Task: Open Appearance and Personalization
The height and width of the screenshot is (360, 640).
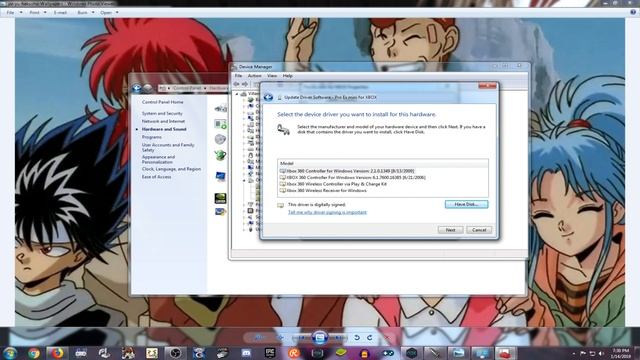Action: tap(158, 159)
